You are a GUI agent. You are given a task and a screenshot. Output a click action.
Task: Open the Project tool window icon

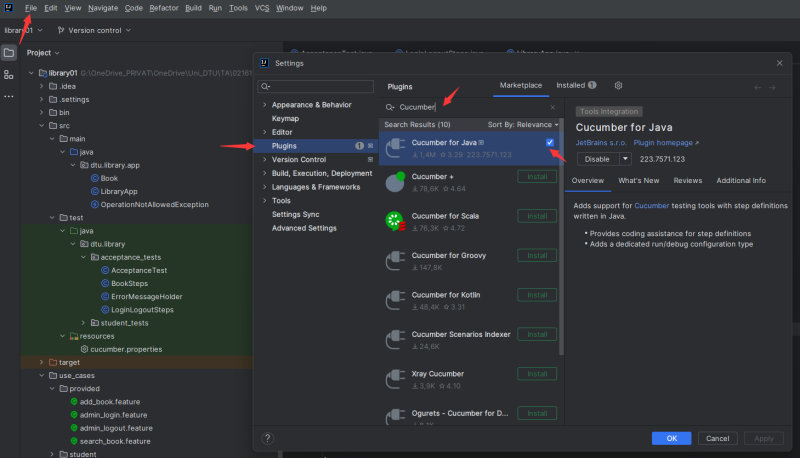9,53
